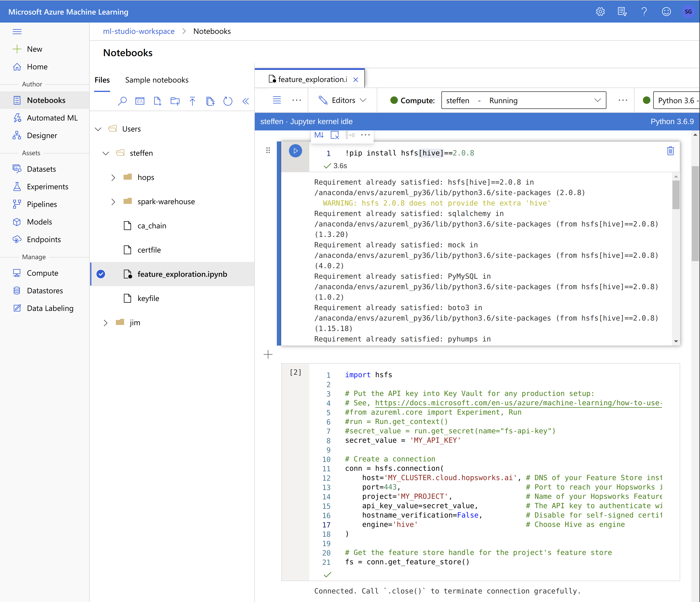The width and height of the screenshot is (700, 602).
Task: Create a new folder
Action: coord(175,101)
